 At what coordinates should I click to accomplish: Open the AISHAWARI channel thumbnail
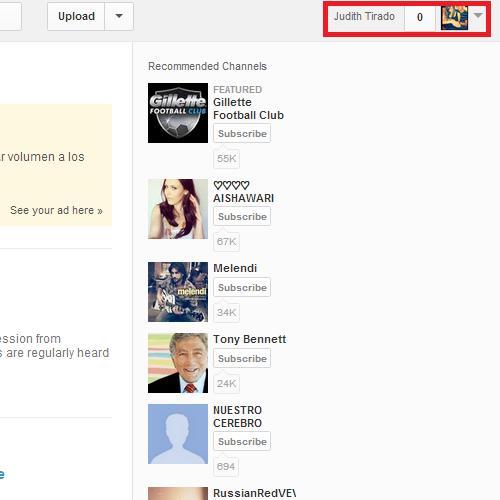(178, 209)
